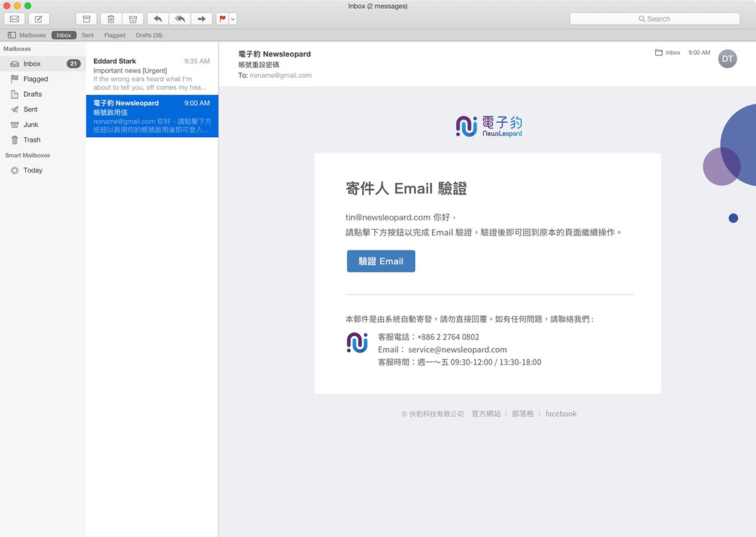756x537 pixels.
Task: Delete message with trash toolbar icon
Action: click(x=110, y=19)
